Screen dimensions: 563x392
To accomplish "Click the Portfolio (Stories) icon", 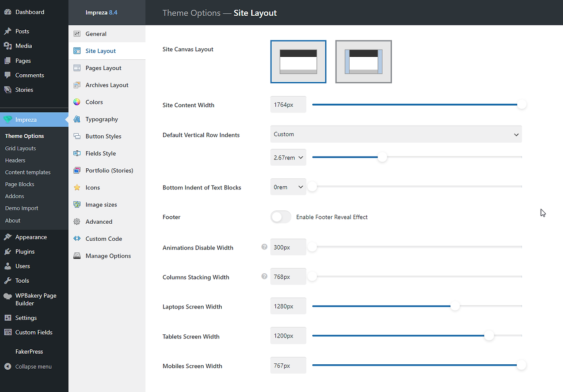I will click(77, 171).
